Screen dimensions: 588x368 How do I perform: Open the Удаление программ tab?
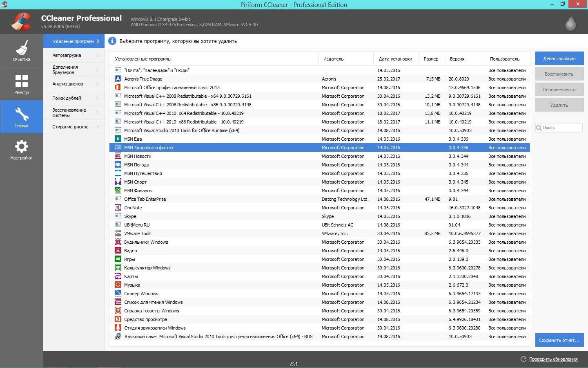(x=74, y=41)
